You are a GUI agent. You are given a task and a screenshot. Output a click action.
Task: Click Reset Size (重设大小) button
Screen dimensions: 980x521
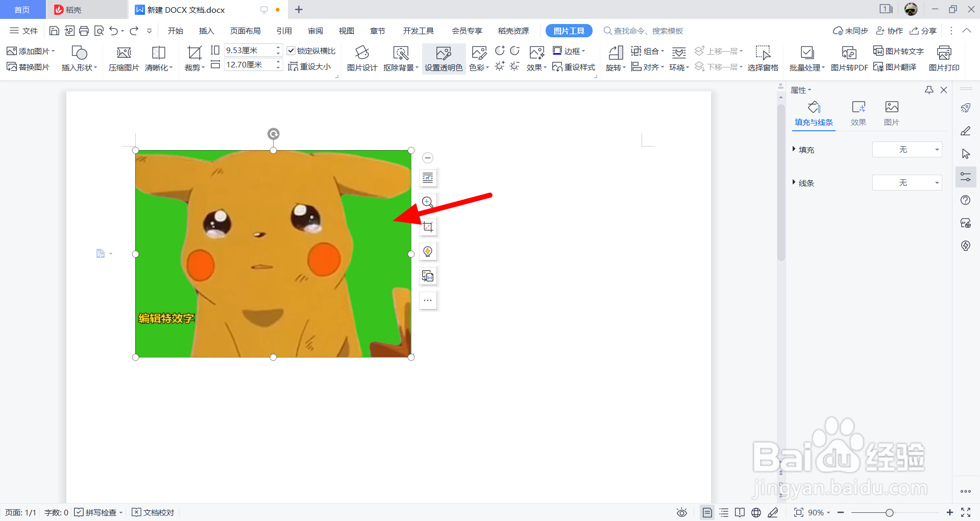click(309, 66)
